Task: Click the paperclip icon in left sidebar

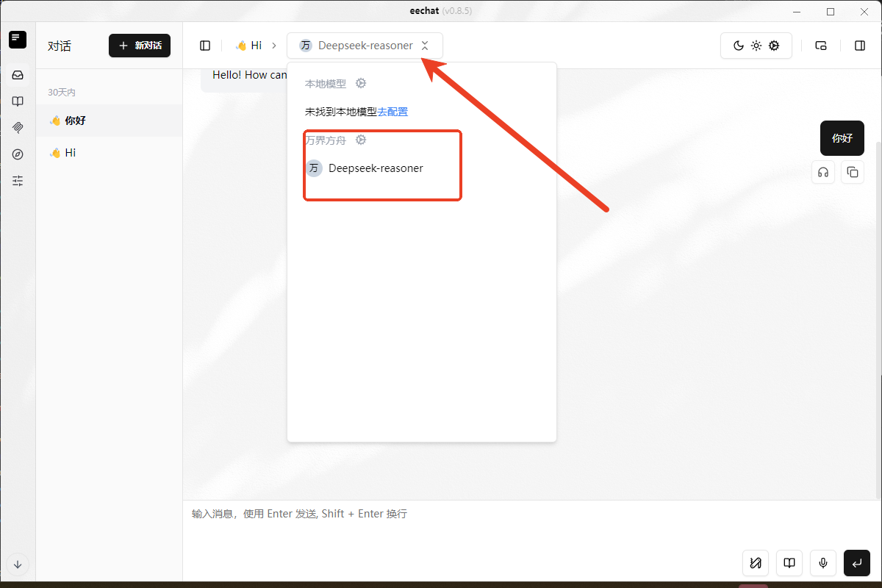Action: point(18,128)
